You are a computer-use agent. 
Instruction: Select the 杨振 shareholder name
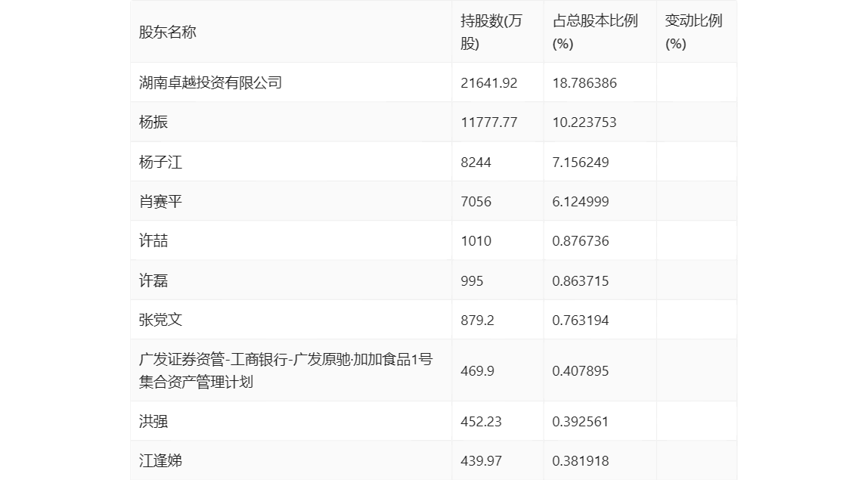point(153,122)
